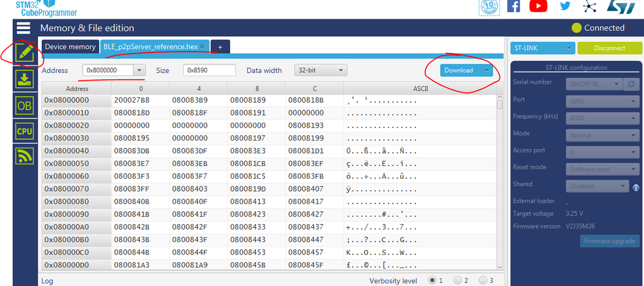Open the Shared Disabled dropdown
The image size is (644, 286).
click(598, 186)
